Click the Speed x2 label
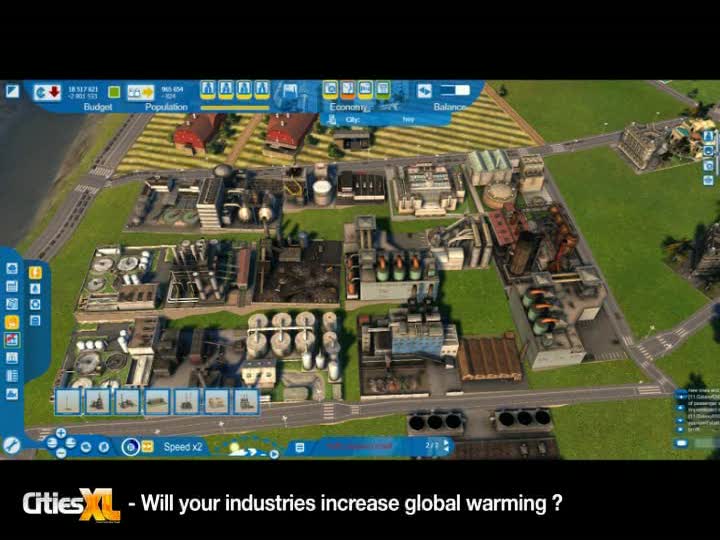This screenshot has width=720, height=540. click(x=183, y=447)
